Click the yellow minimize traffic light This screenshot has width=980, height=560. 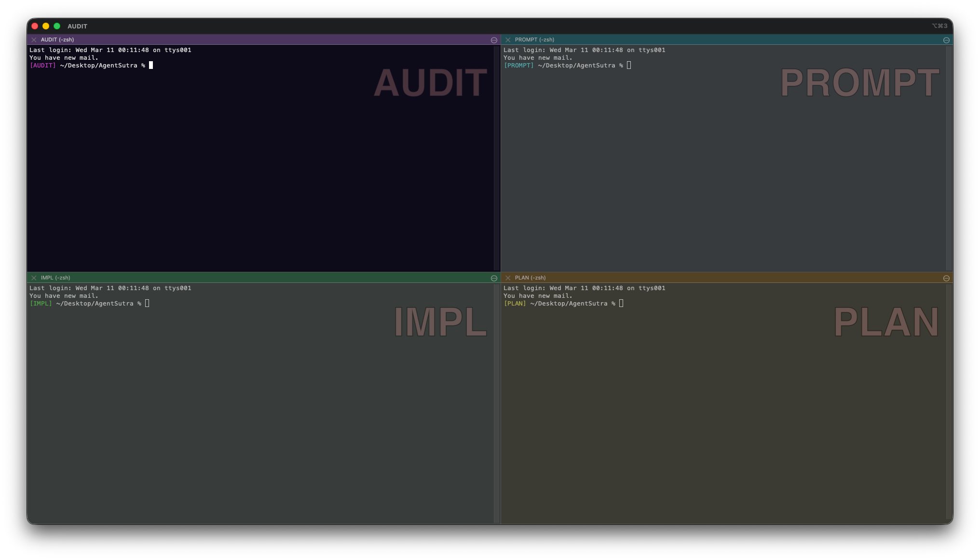click(x=46, y=26)
